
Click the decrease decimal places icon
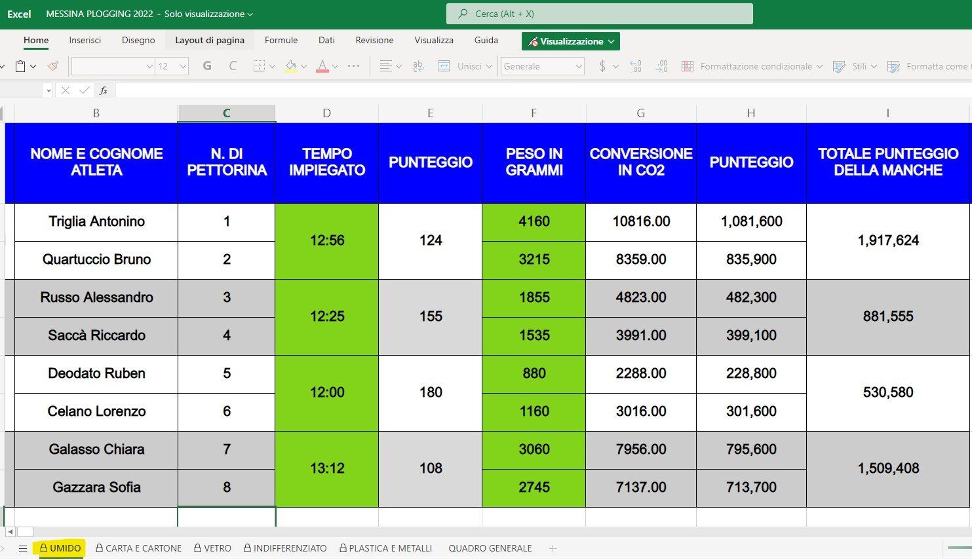[661, 66]
